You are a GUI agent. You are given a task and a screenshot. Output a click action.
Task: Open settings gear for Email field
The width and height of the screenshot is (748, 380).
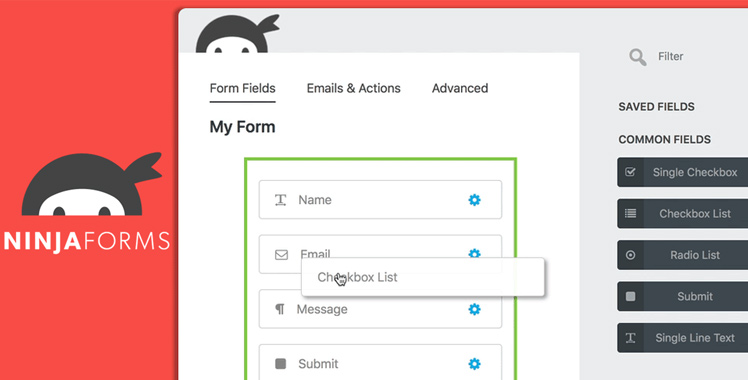pyautogui.click(x=474, y=253)
